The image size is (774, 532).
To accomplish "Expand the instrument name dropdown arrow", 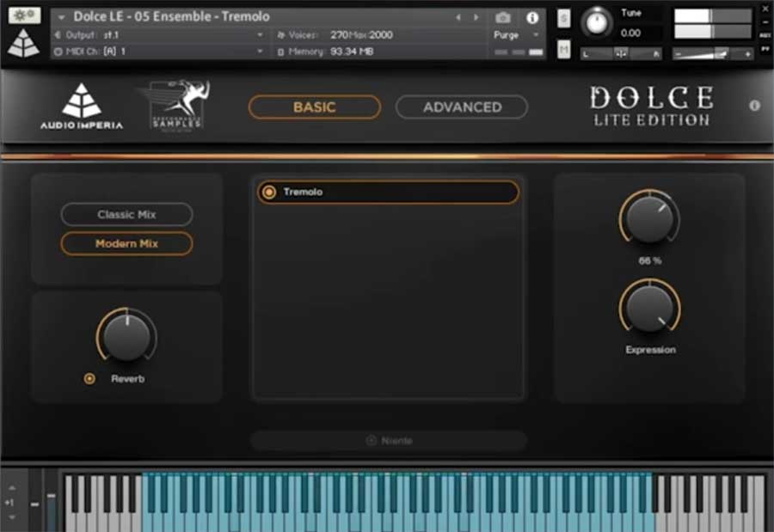I will [x=62, y=17].
